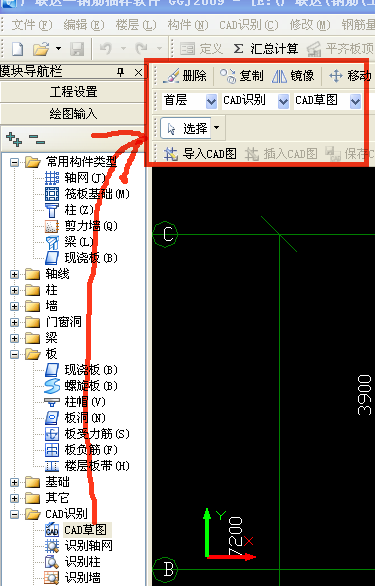Open the arrow next to 选择

point(216,128)
